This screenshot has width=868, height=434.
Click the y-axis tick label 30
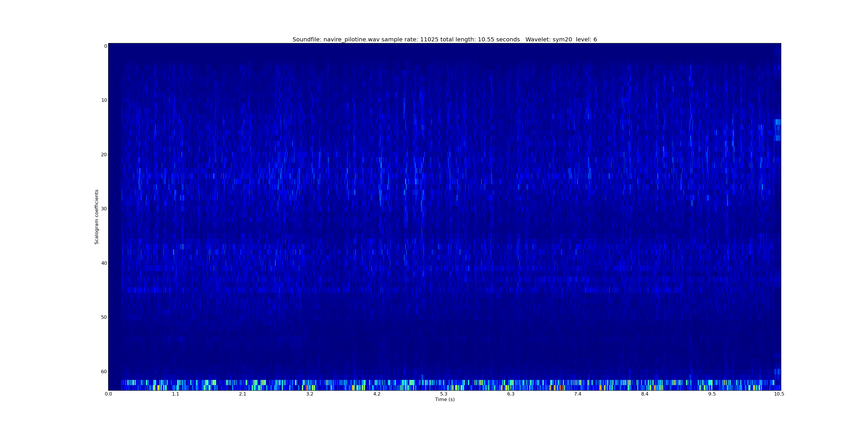(104, 209)
